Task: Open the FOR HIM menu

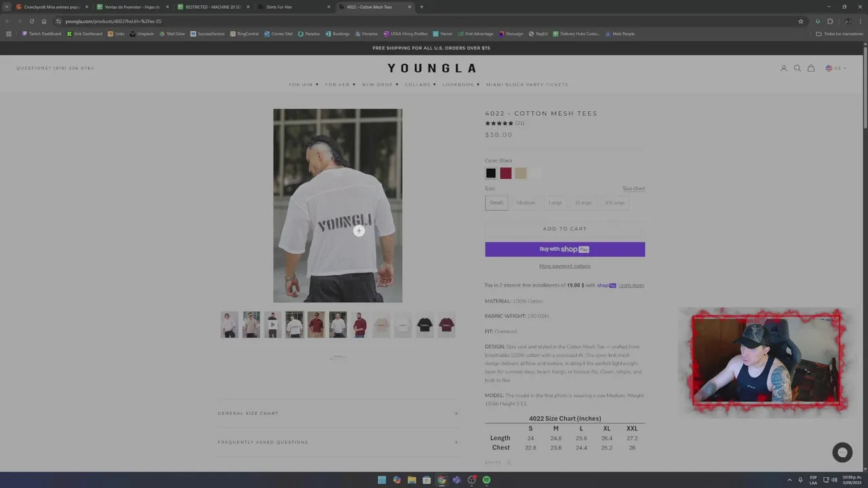Action: [303, 85]
